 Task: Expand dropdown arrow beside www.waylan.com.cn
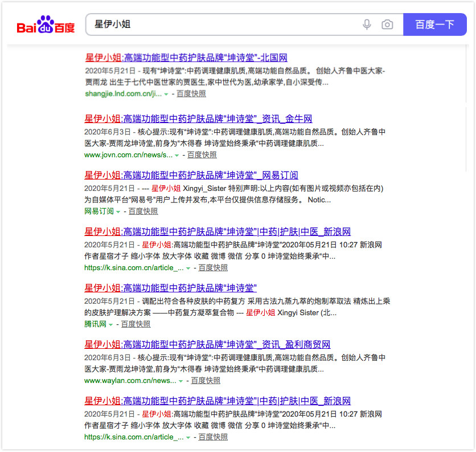click(180, 381)
